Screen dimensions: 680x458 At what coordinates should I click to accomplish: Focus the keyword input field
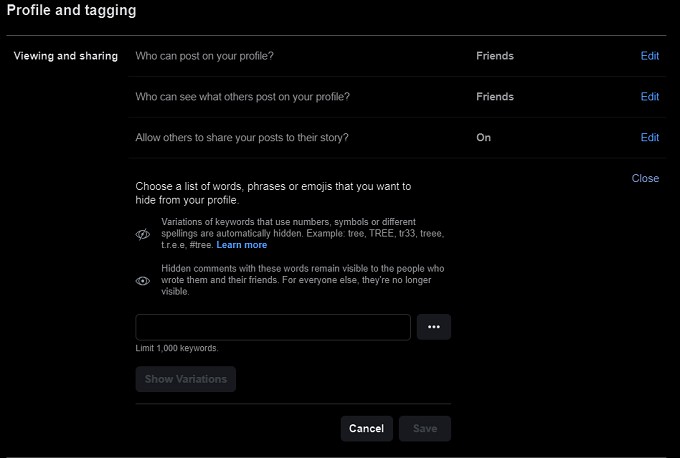273,327
